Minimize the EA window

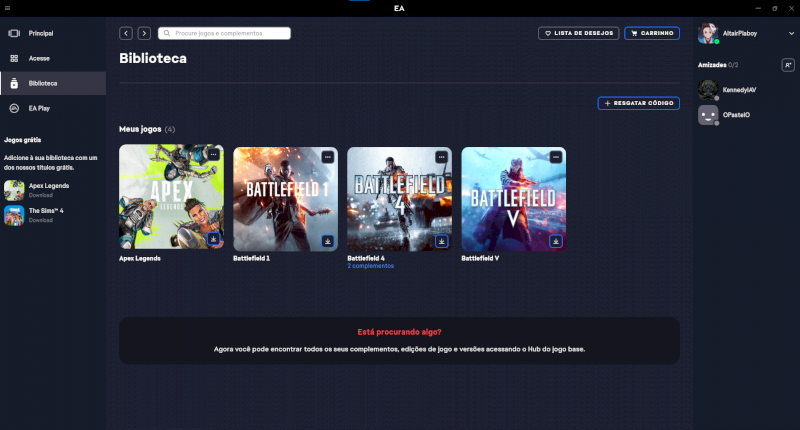click(x=758, y=8)
